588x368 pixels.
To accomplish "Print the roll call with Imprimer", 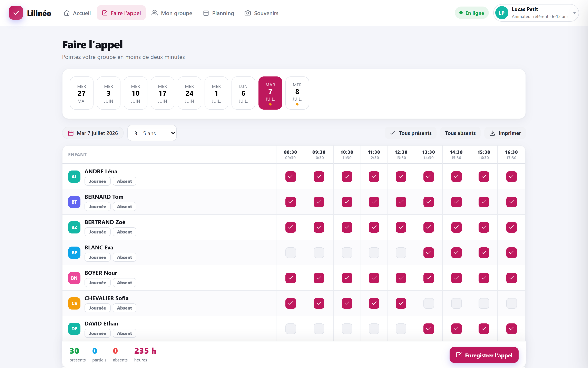I will (505, 133).
